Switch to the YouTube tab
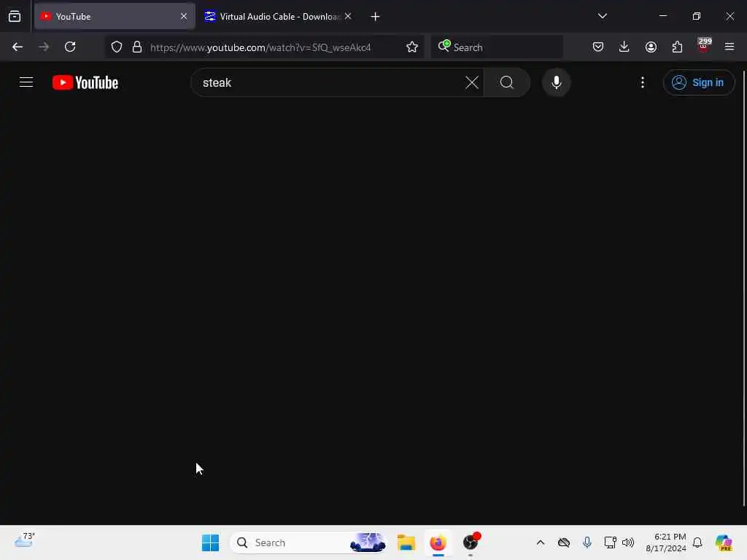This screenshot has width=747, height=560. (x=115, y=16)
